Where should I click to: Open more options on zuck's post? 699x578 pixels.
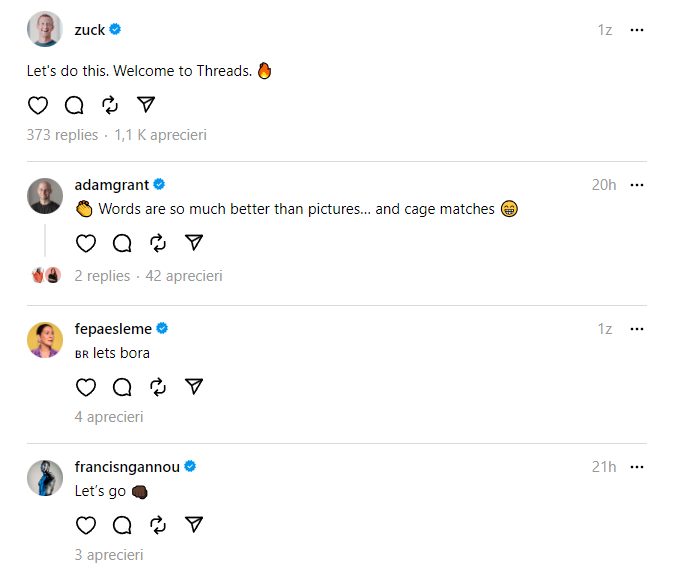637,30
